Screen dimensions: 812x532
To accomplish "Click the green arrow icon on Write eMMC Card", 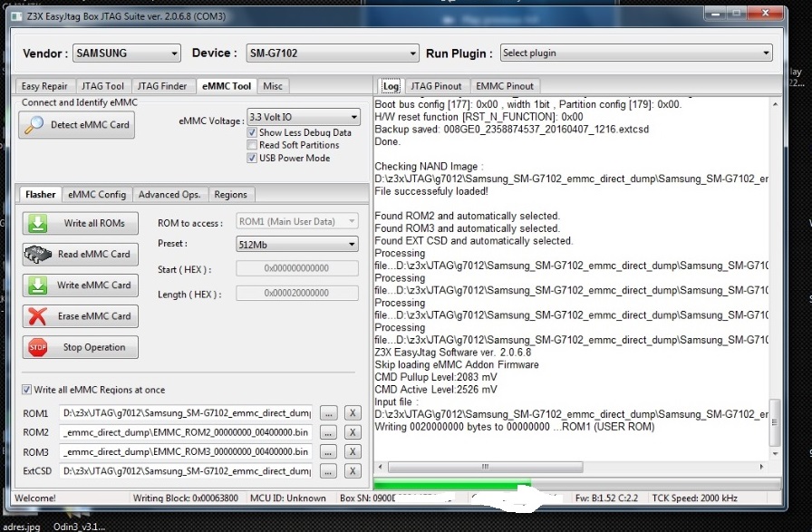I will [x=37, y=285].
